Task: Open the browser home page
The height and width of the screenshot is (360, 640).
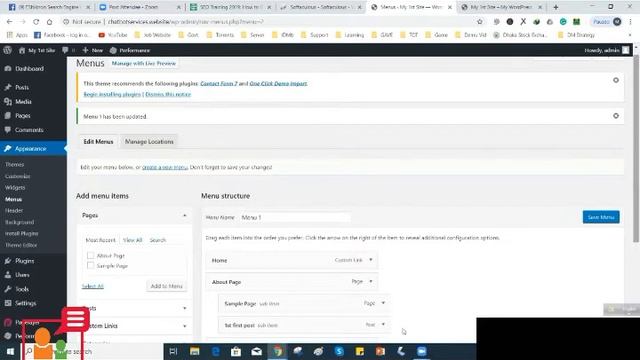Action: point(49,22)
